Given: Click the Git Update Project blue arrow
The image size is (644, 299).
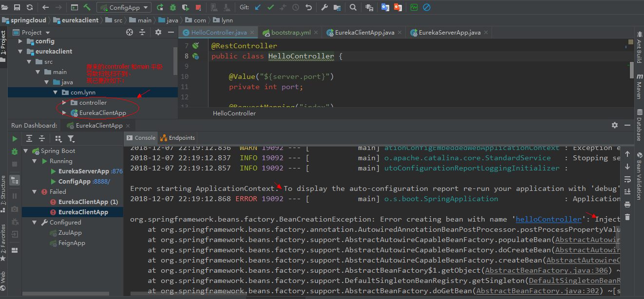Looking at the screenshot, I should (x=258, y=7).
